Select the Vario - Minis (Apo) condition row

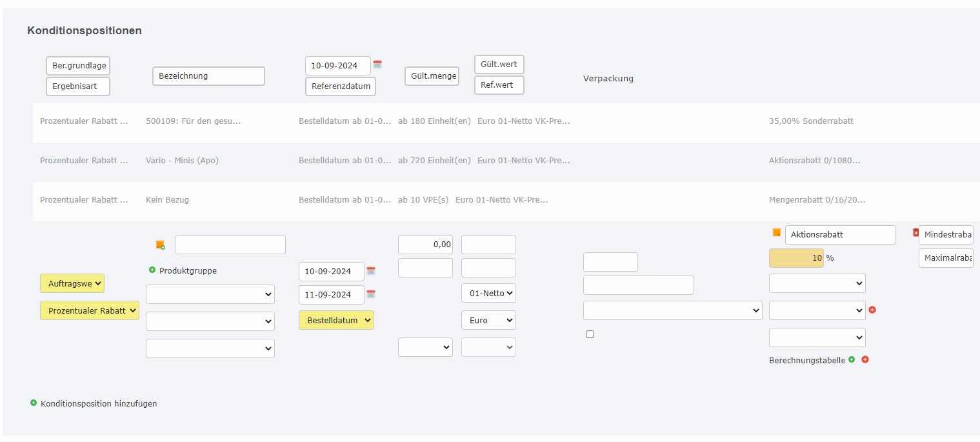(182, 161)
